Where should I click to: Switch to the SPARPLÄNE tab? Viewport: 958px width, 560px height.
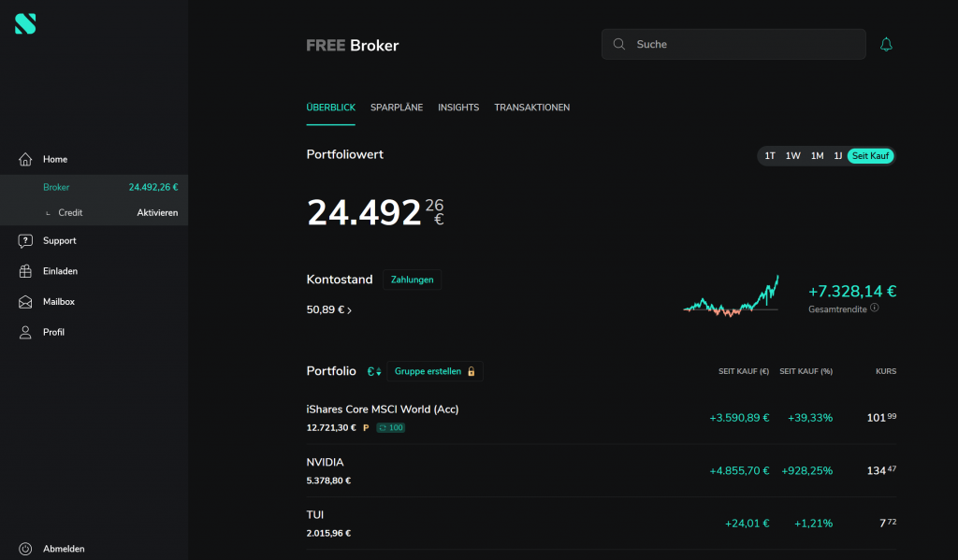(397, 107)
